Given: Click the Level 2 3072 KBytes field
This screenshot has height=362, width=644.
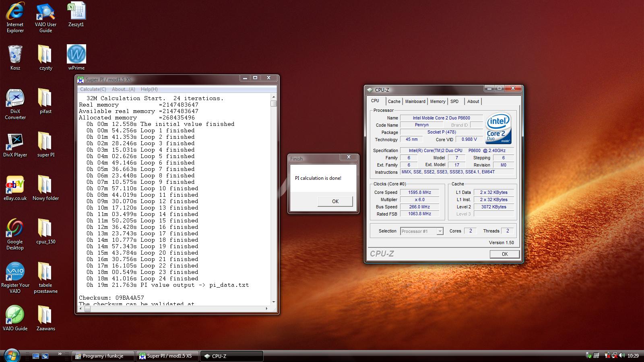Looking at the screenshot, I should [493, 207].
